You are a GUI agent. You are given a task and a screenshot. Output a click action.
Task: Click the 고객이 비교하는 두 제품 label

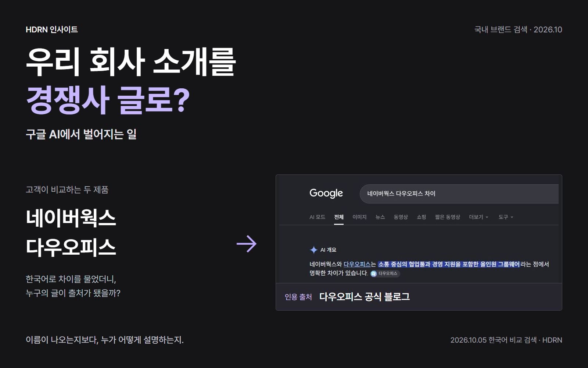tap(67, 190)
